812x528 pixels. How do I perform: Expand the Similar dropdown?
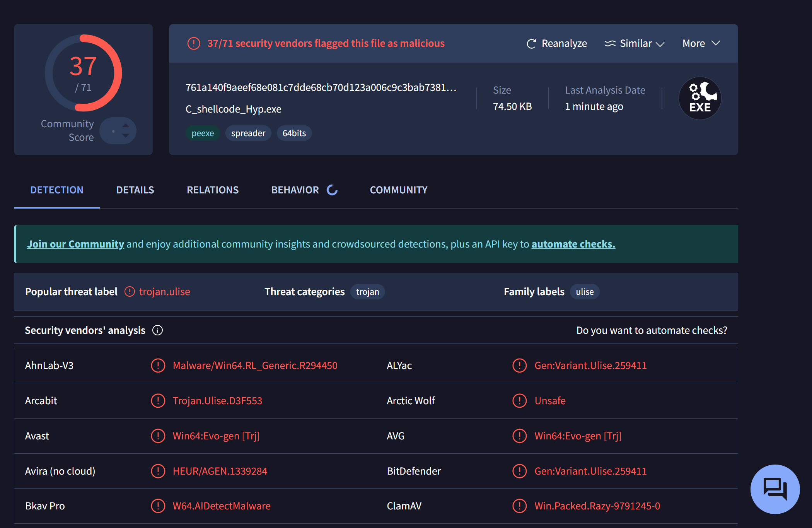(x=635, y=44)
